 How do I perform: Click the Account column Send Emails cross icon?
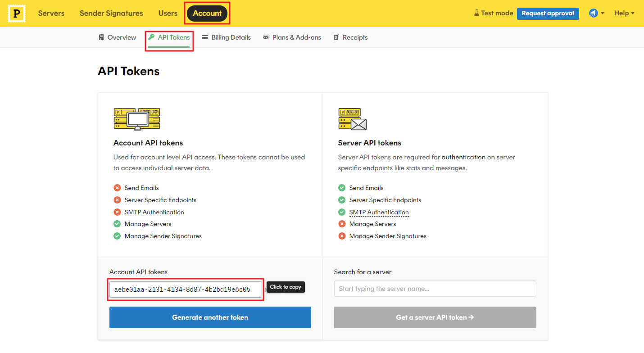117,188
